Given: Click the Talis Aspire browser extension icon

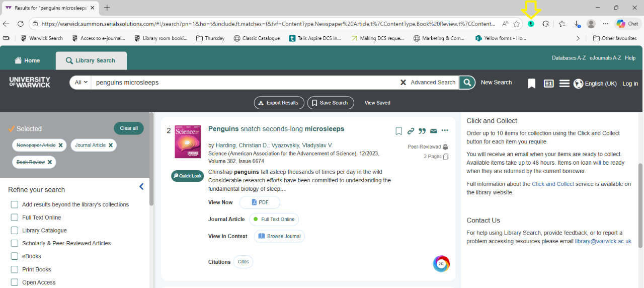Looking at the screenshot, I should pos(531,24).
